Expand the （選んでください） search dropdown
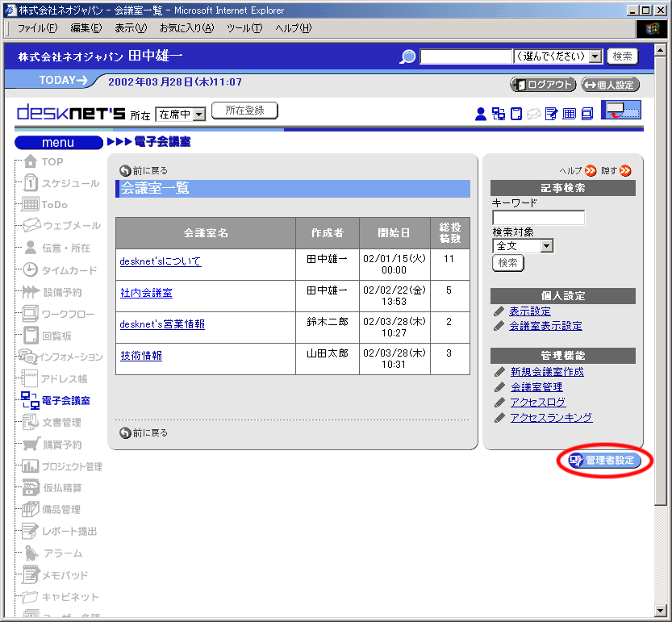The image size is (672, 622). 558,56
